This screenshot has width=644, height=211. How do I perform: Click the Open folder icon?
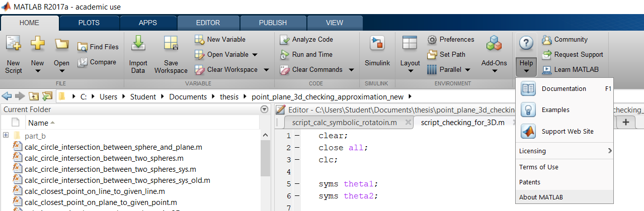tap(61, 44)
